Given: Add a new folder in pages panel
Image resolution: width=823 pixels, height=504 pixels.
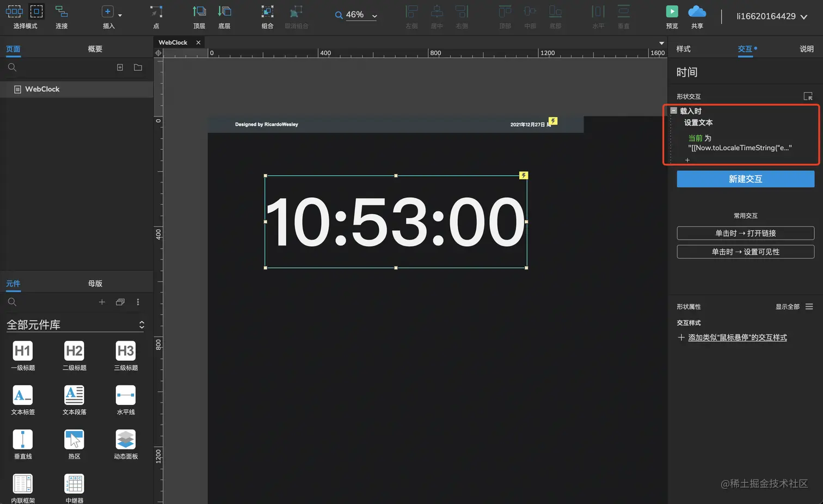Looking at the screenshot, I should 138,67.
